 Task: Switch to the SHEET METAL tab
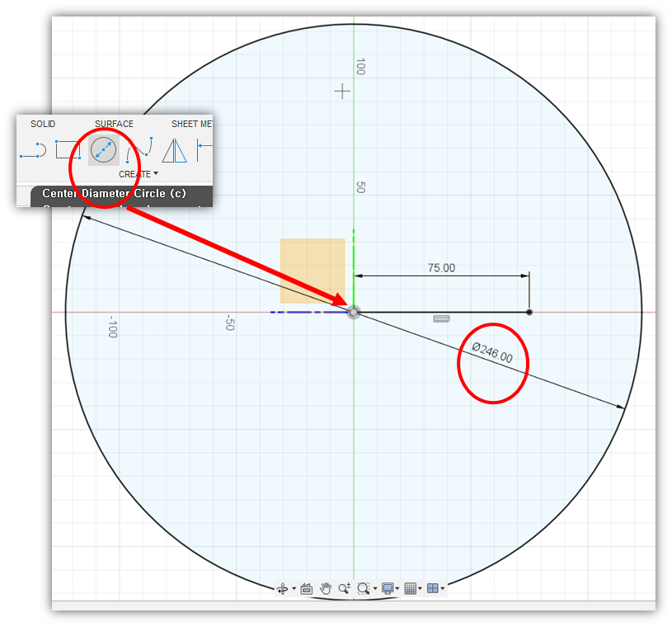click(191, 124)
